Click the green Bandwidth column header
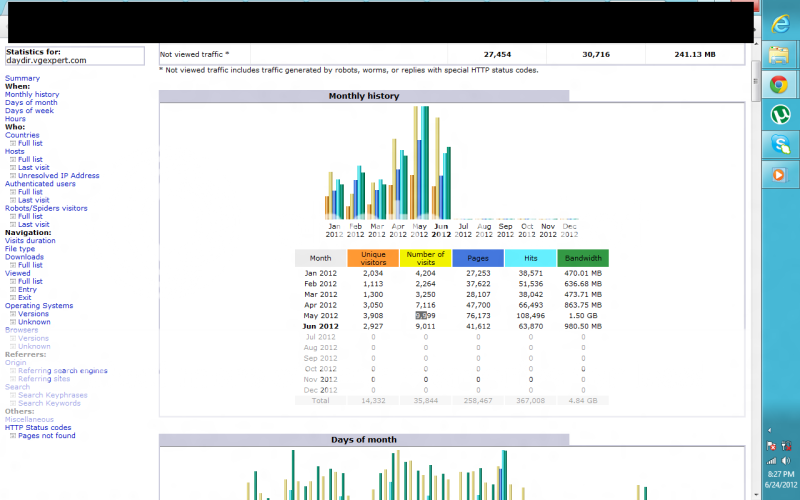 (x=583, y=258)
